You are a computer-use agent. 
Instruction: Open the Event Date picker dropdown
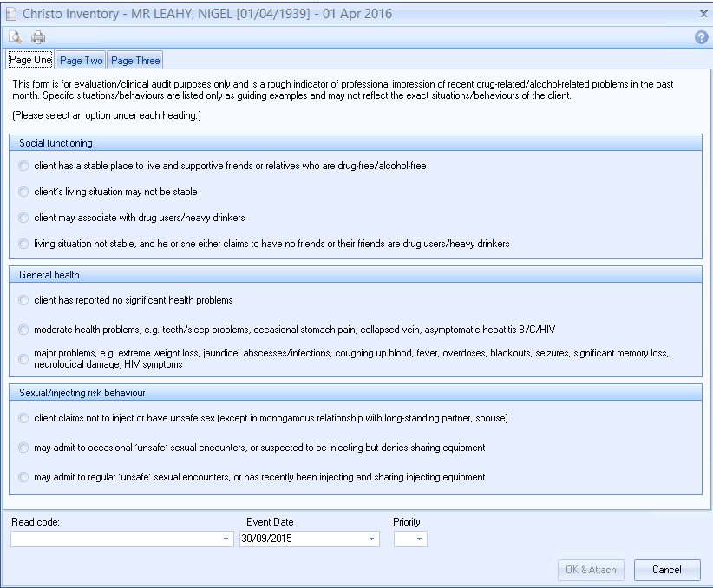372,539
